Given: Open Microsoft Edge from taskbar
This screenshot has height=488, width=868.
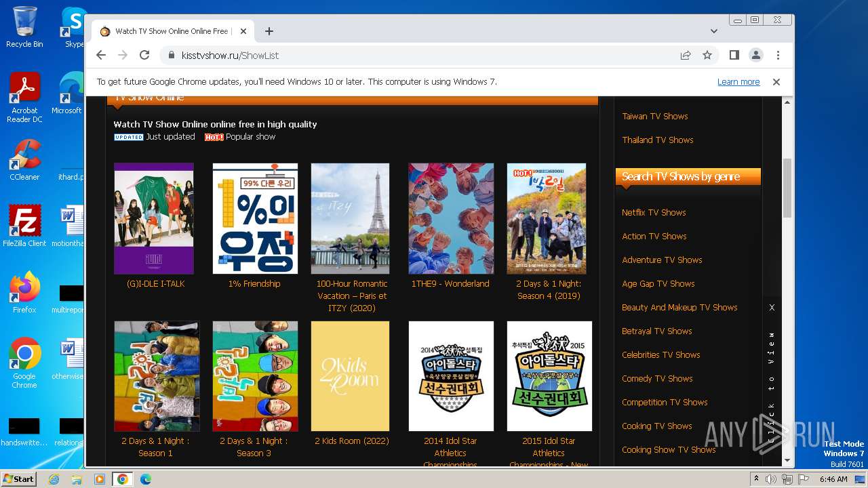Looking at the screenshot, I should click(x=145, y=479).
